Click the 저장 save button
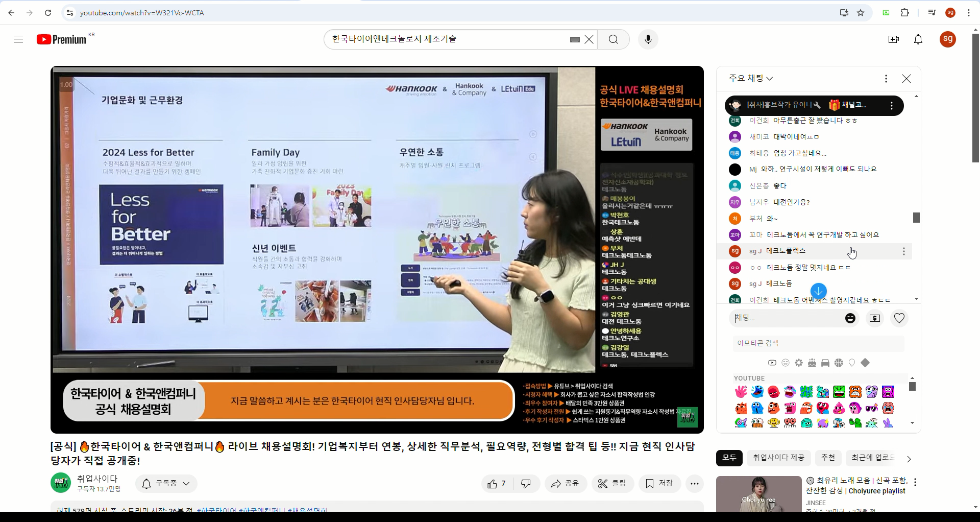The image size is (980, 522). (x=659, y=484)
